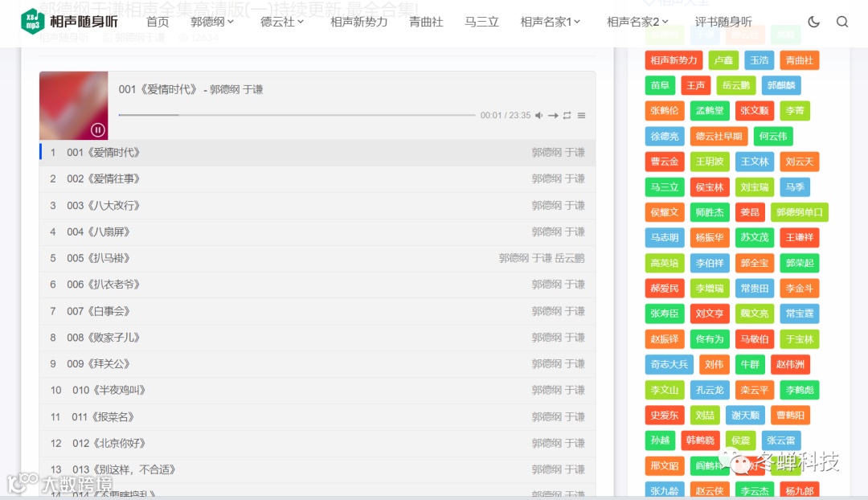
Task: Play track 003《八大改行》
Action: (x=317, y=206)
